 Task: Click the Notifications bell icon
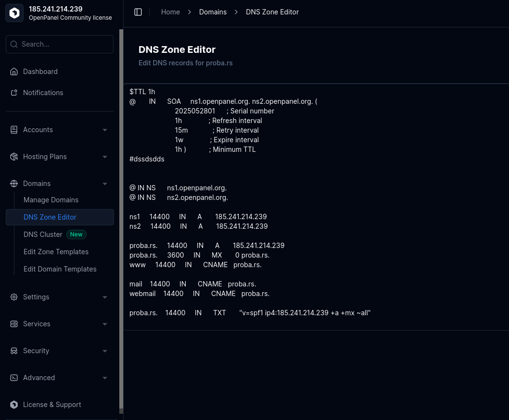(14, 93)
